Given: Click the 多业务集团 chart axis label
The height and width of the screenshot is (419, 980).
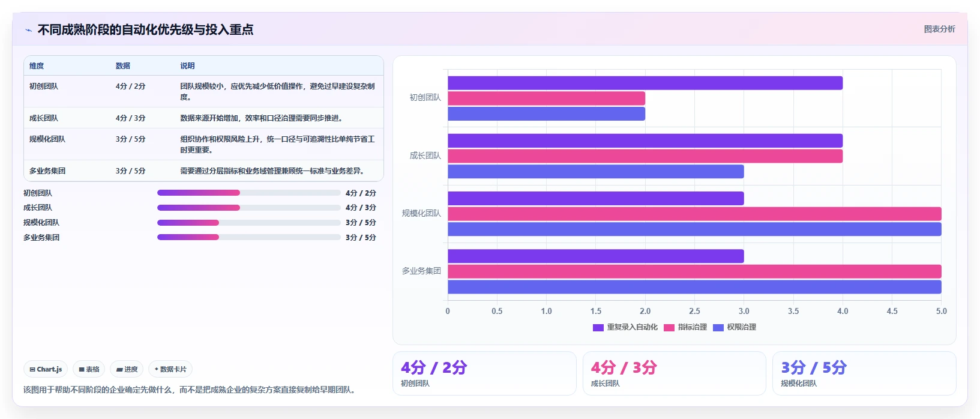Looking at the screenshot, I should 421,271.
